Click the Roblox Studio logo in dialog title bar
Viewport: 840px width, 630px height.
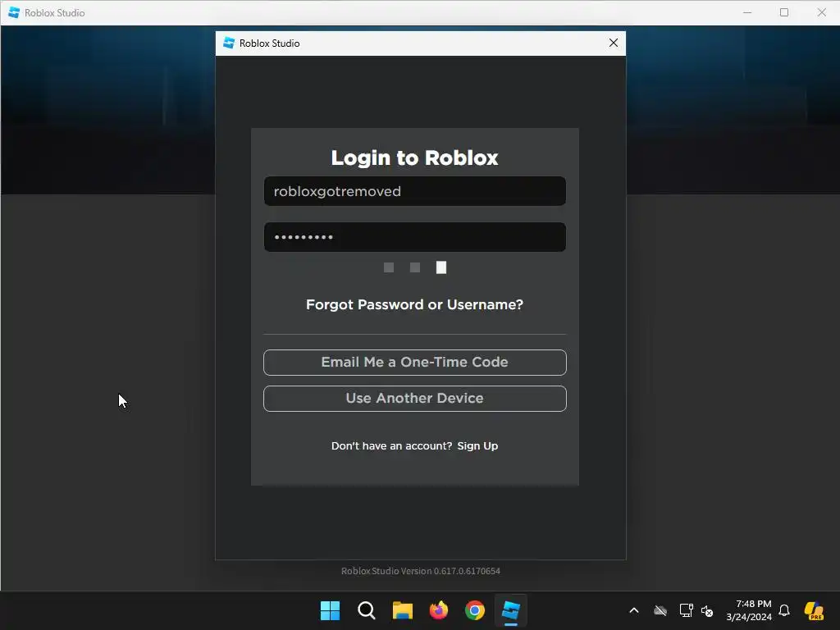[x=229, y=43]
